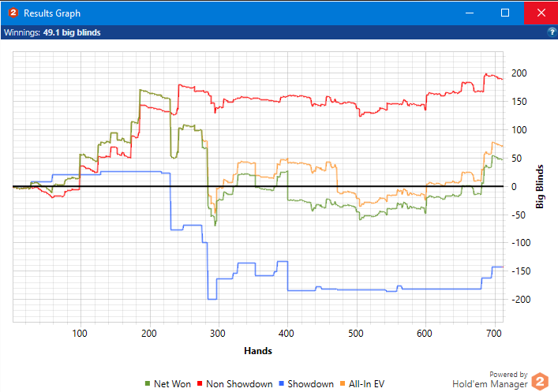Minimize the Results Graph window
The image size is (558, 392).
click(470, 13)
